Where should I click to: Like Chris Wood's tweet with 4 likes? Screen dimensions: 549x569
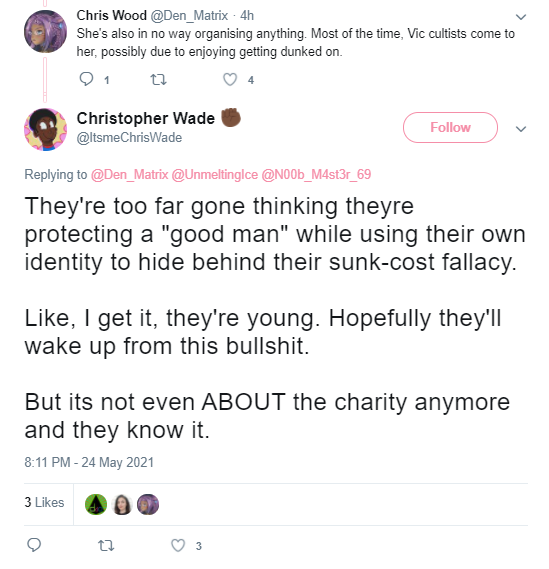230,79
